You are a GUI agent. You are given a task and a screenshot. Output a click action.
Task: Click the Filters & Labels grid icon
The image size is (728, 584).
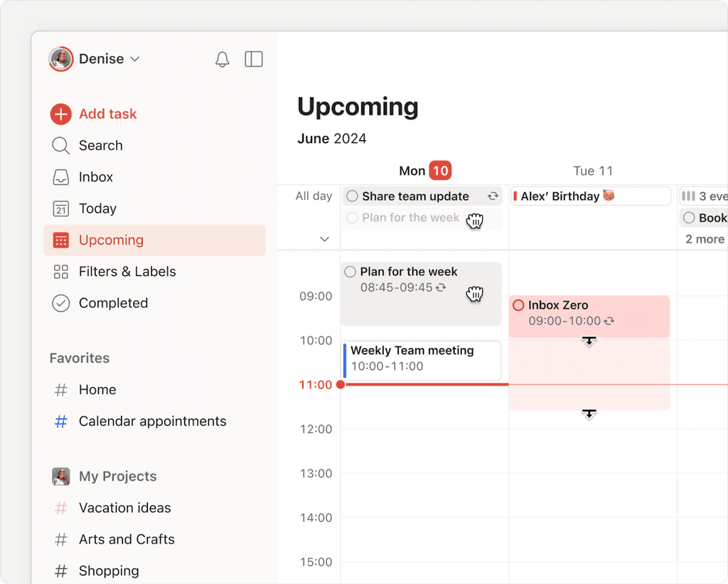coord(61,271)
